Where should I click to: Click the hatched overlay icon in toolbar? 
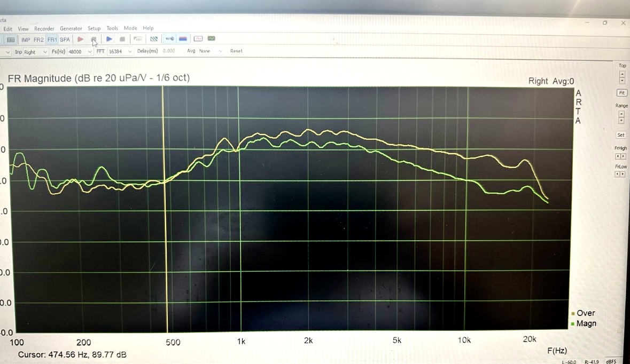click(x=154, y=39)
